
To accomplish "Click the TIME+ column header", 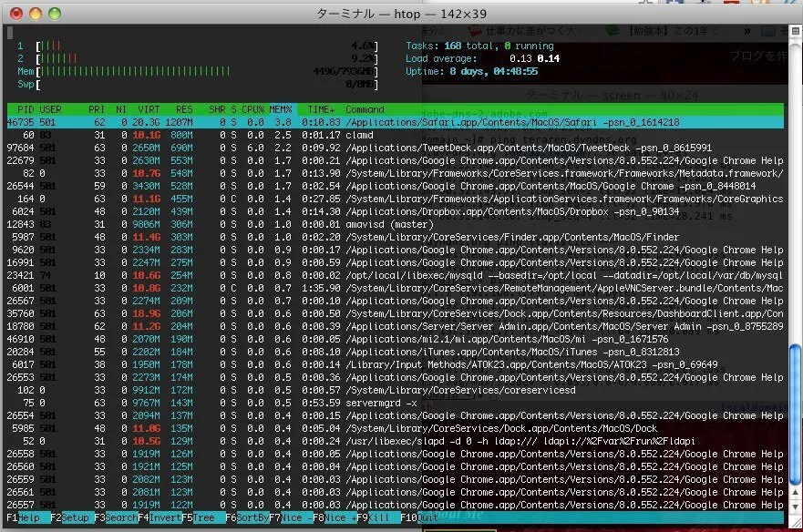I will (320, 109).
